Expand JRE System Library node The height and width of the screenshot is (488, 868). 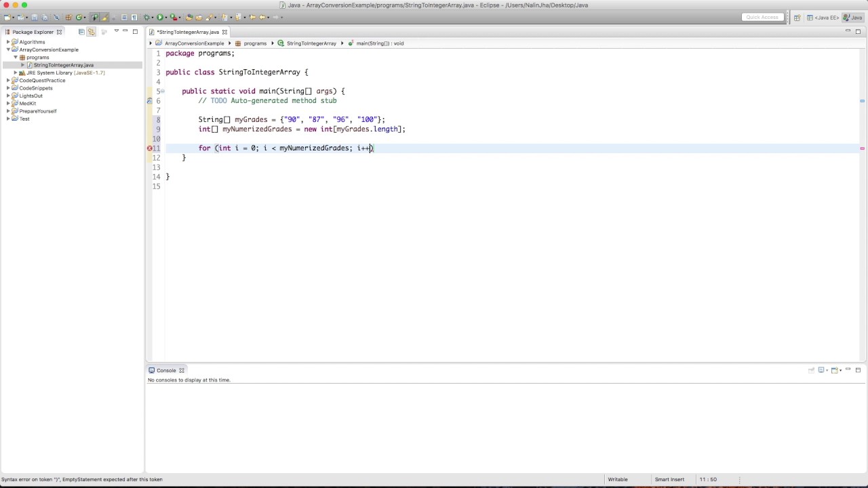[x=16, y=73]
